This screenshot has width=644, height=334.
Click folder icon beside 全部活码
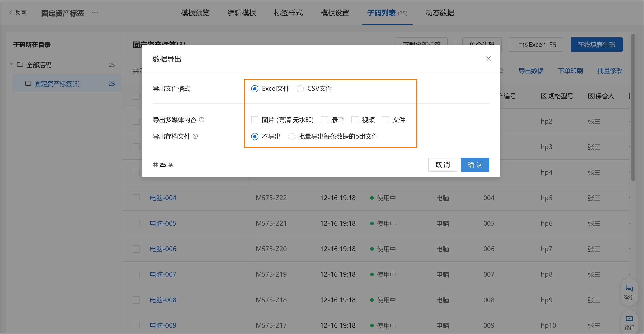[x=20, y=65]
